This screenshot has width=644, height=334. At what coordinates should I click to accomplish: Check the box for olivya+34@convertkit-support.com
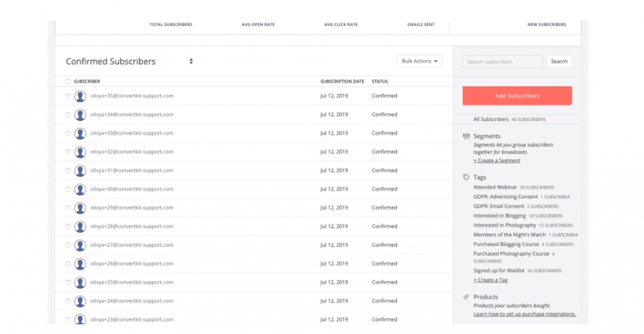(68, 115)
